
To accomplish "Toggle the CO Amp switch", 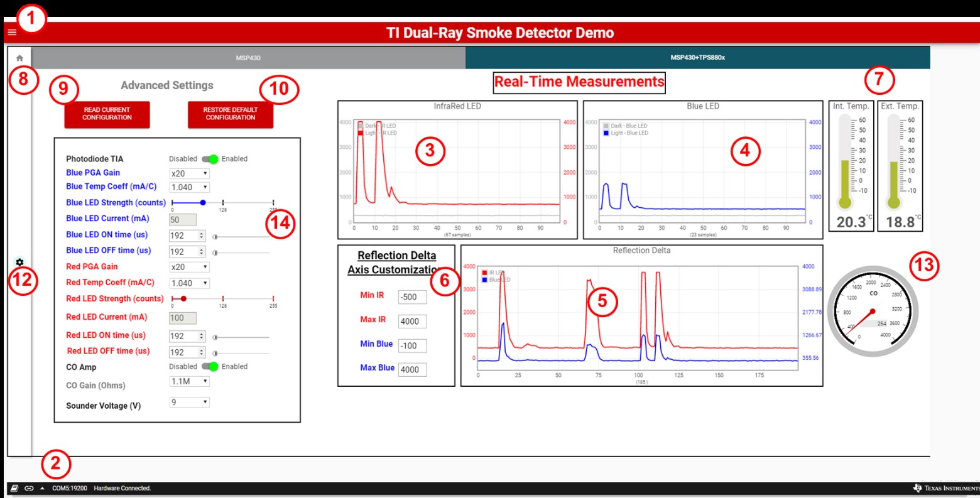I will coord(210,367).
